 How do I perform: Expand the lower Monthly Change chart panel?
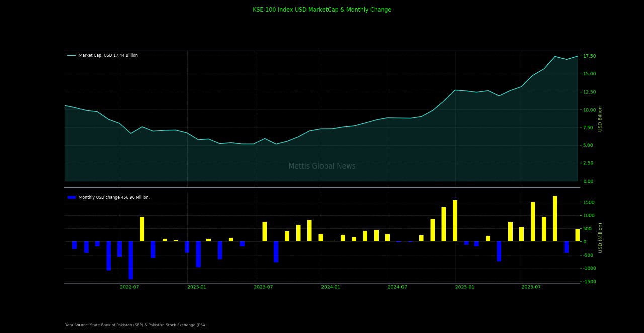(x=322, y=236)
